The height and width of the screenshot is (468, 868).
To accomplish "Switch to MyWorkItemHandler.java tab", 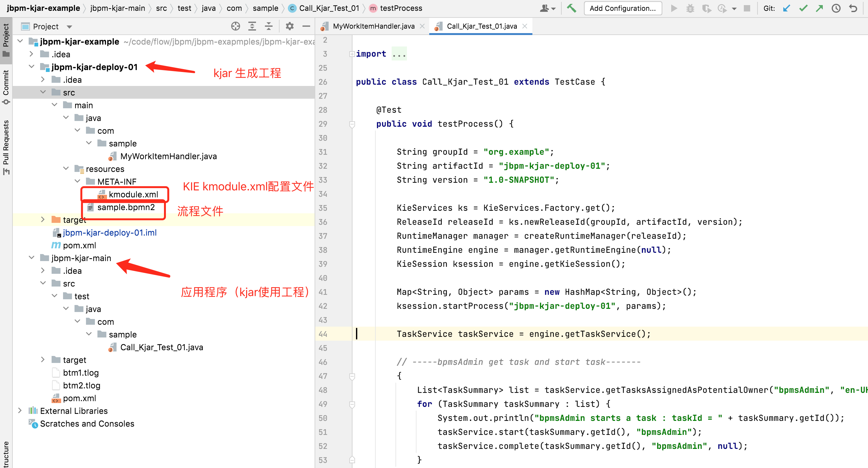I will coord(373,26).
